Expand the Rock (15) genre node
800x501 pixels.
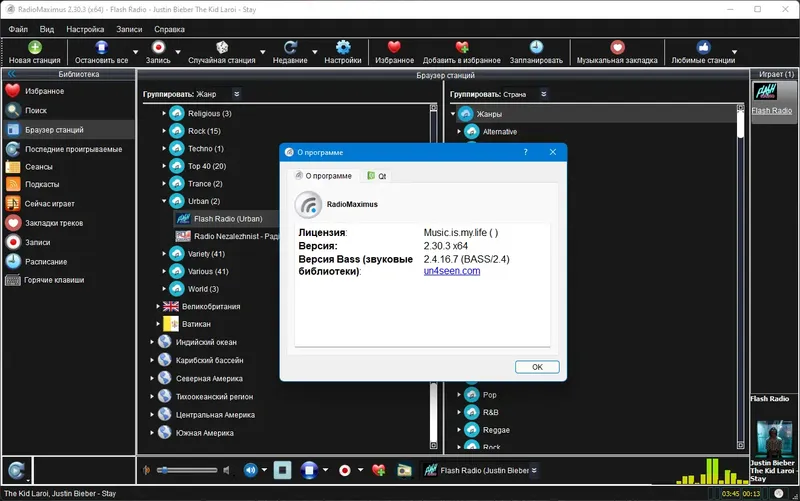click(164, 131)
